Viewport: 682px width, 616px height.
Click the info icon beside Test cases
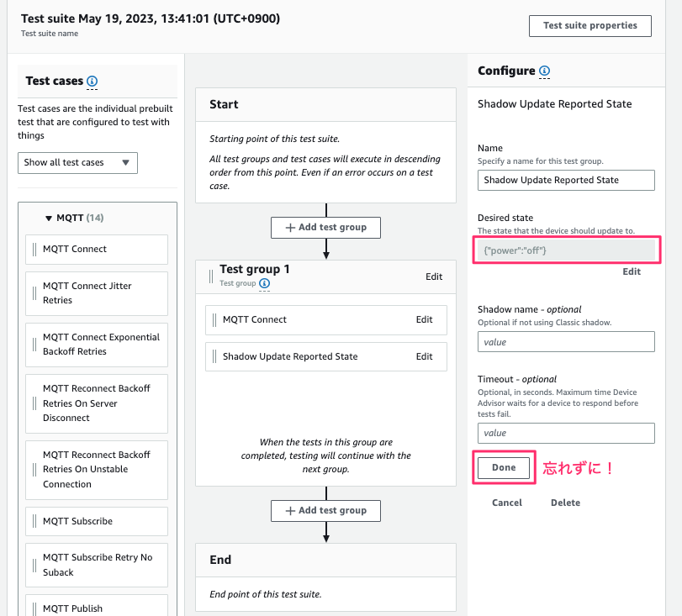point(93,82)
